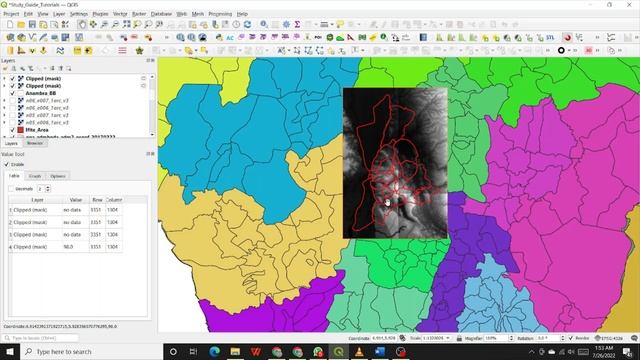This screenshot has width=640, height=360.
Task: Click the Open Project folder icon
Action: (21, 24)
